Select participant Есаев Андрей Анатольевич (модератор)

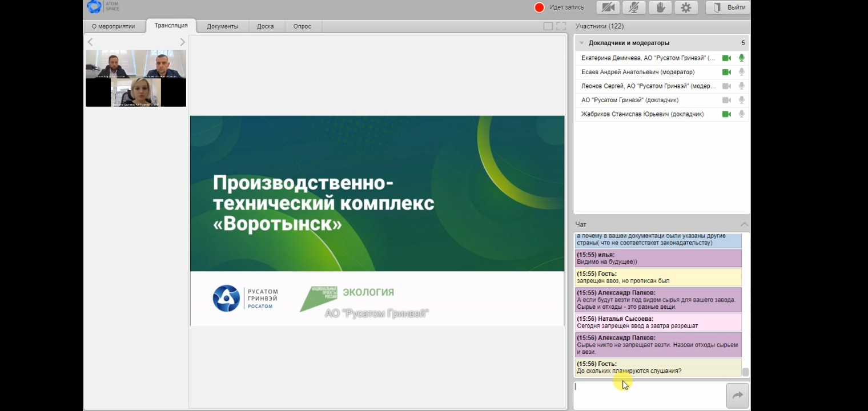[x=638, y=72]
